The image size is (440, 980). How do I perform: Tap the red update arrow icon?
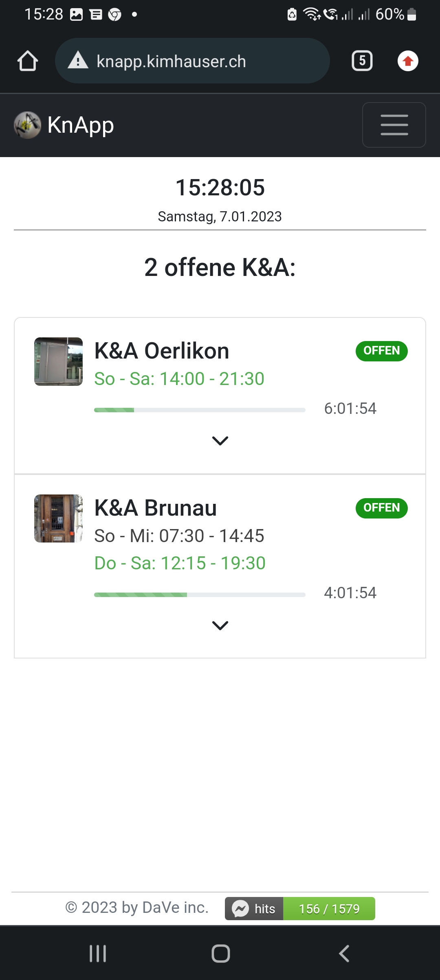pyautogui.click(x=408, y=61)
